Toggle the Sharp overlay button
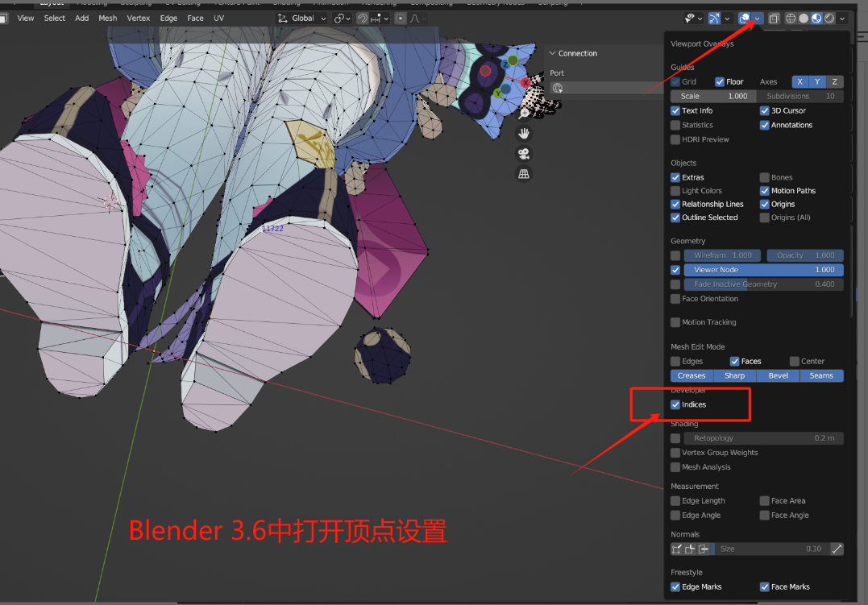The height and width of the screenshot is (605, 868). point(734,376)
